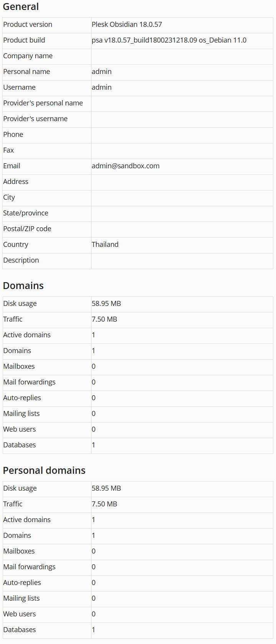
Task: Click the empty City value cell
Action: [182, 197]
